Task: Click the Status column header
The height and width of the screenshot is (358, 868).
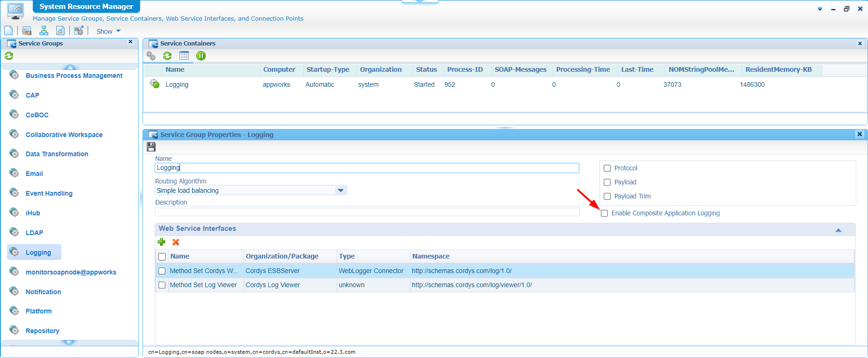Action: 427,69
